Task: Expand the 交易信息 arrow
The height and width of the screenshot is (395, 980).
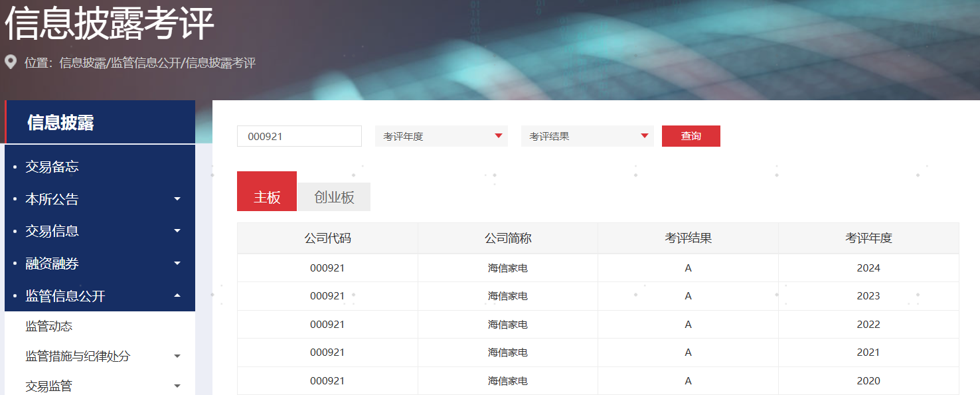Action: [x=177, y=231]
